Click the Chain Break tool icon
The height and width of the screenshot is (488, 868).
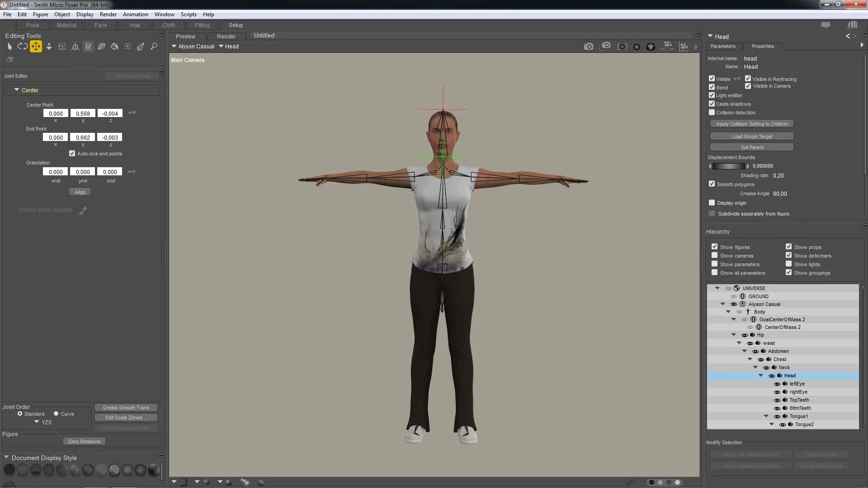[101, 47]
